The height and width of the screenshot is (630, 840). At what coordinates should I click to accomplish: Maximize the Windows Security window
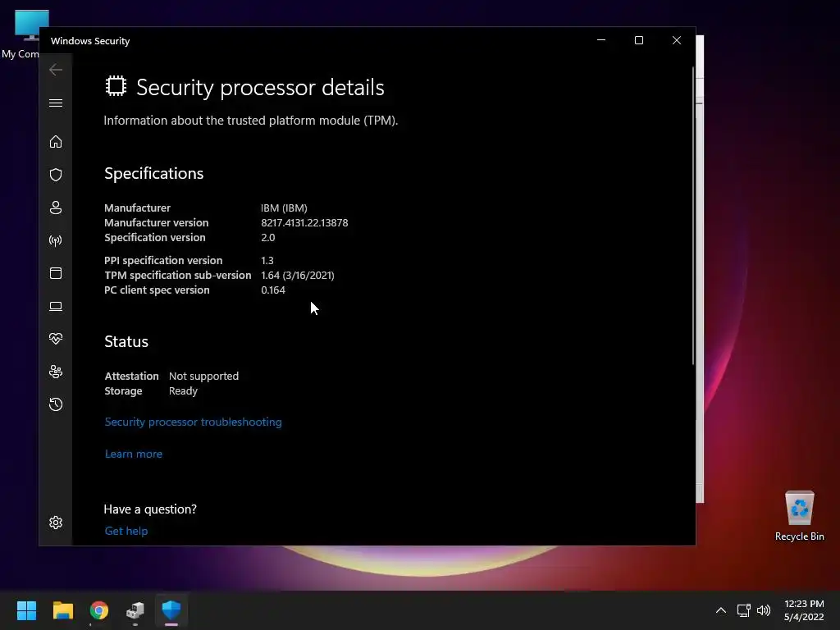coord(638,40)
